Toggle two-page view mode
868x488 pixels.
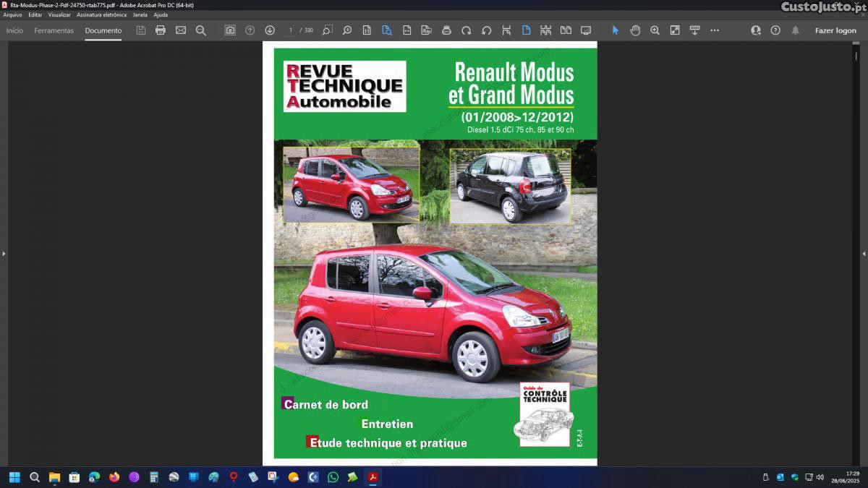(x=566, y=30)
